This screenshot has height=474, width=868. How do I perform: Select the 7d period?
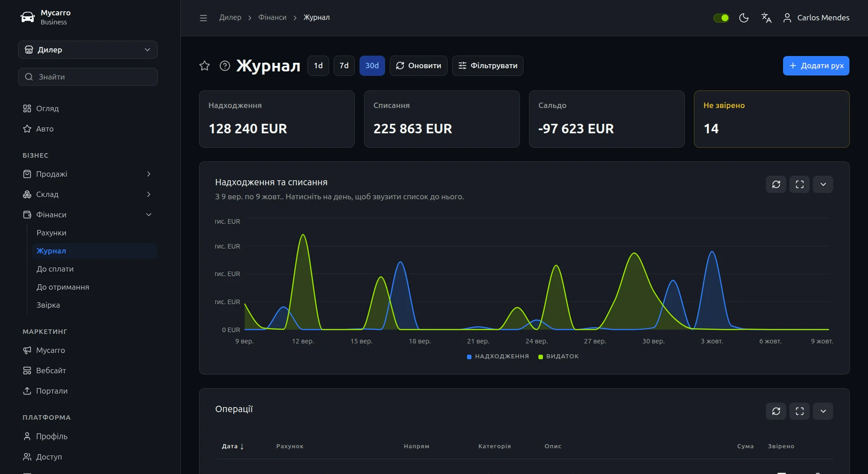[344, 66]
